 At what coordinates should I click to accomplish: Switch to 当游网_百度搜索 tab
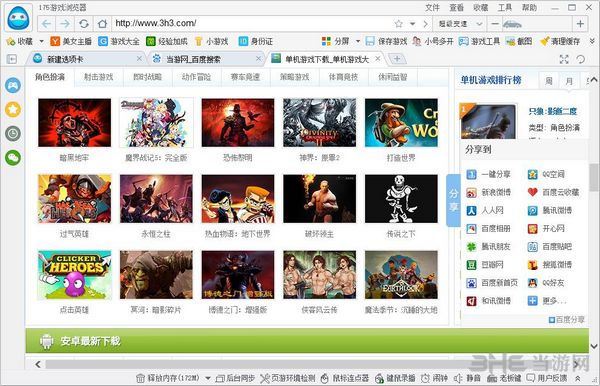[x=207, y=59]
